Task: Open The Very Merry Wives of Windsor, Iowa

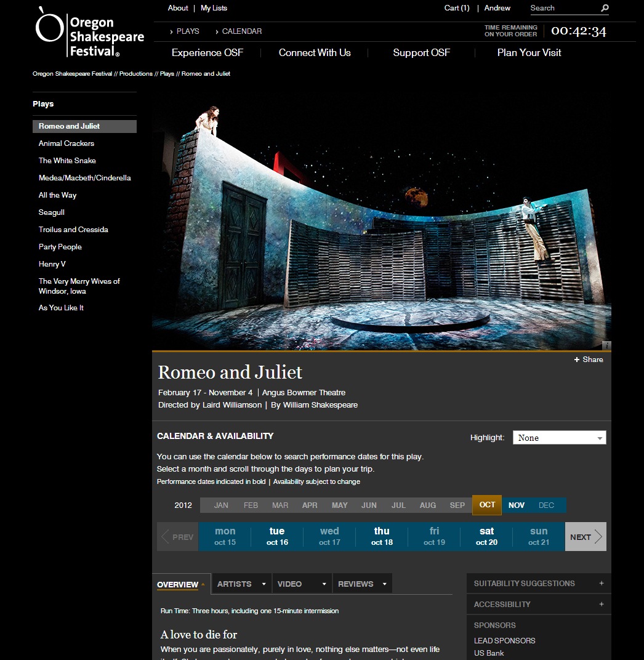Action: coord(79,286)
